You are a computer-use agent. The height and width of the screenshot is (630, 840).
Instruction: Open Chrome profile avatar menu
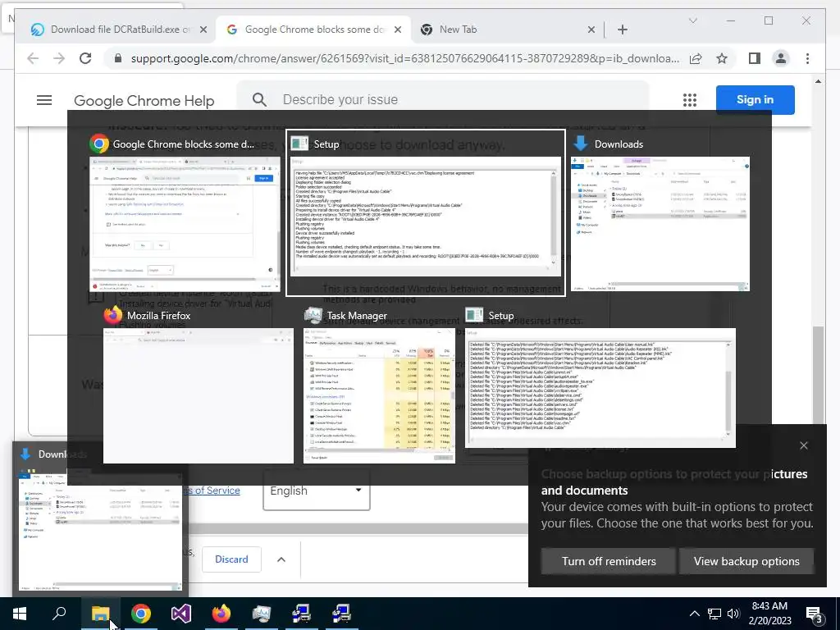pos(781,58)
